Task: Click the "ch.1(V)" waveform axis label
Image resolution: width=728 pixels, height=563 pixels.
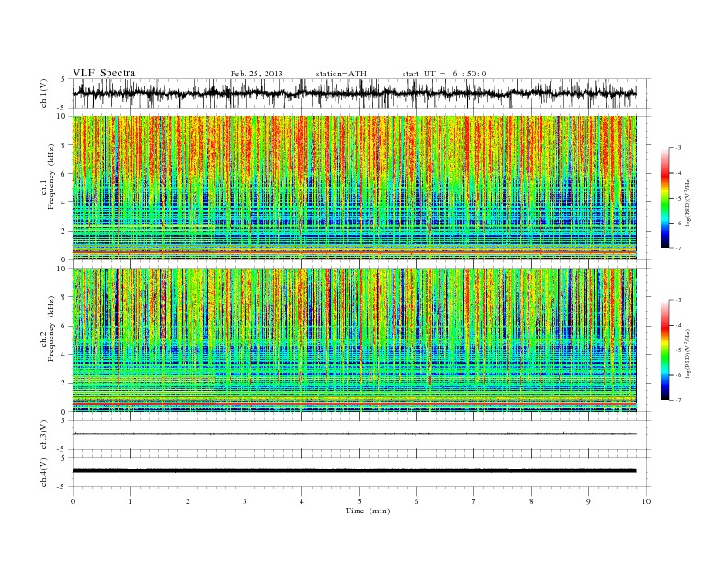Action: pos(44,93)
